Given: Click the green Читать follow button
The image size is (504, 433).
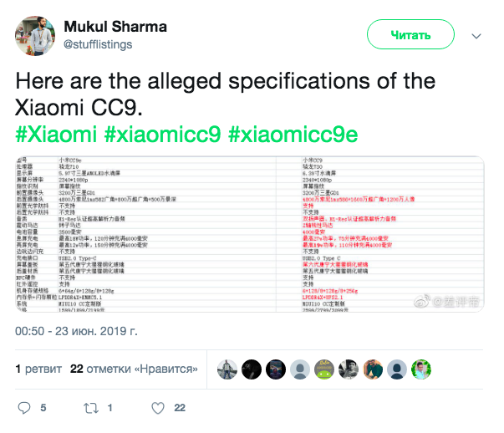Looking at the screenshot, I should (410, 34).
